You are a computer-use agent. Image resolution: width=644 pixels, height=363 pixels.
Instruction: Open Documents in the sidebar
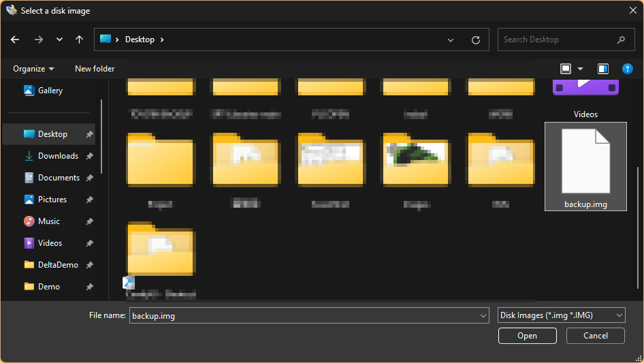tap(49, 178)
